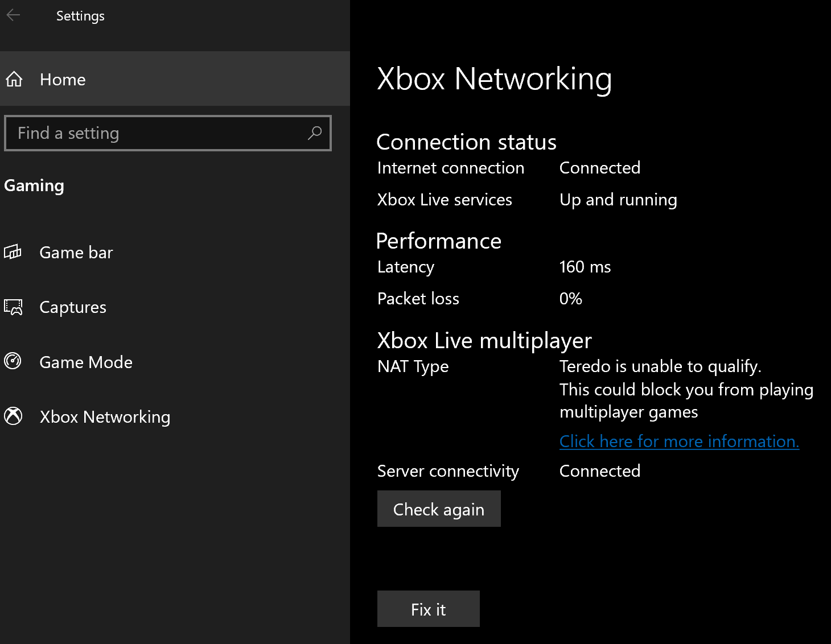Click the Gaming section heading
Image resolution: width=831 pixels, height=644 pixels.
click(x=34, y=186)
